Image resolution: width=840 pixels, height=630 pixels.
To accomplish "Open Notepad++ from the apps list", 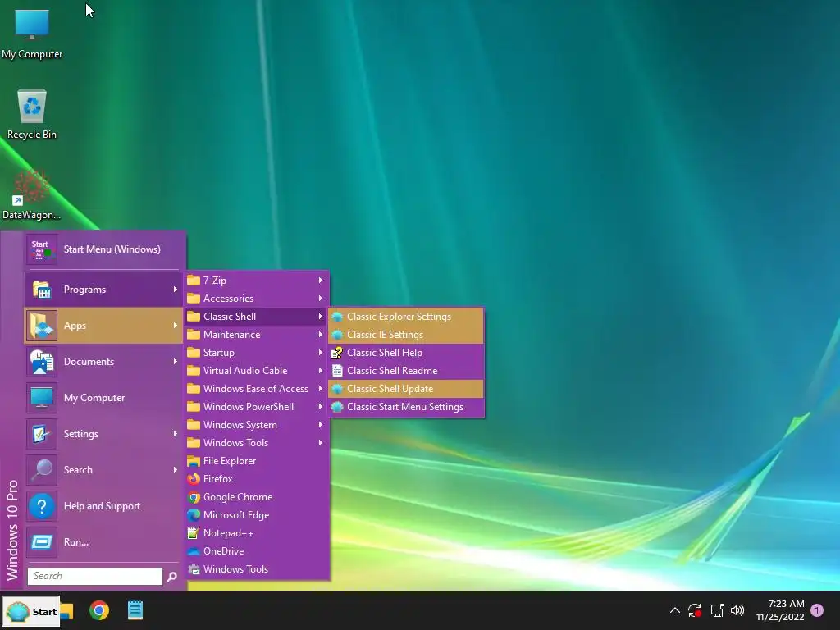I will (258, 533).
